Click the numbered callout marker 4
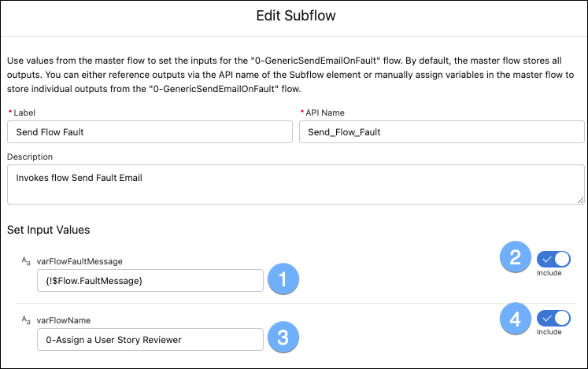Image resolution: width=588 pixels, height=369 pixels. coord(516,319)
